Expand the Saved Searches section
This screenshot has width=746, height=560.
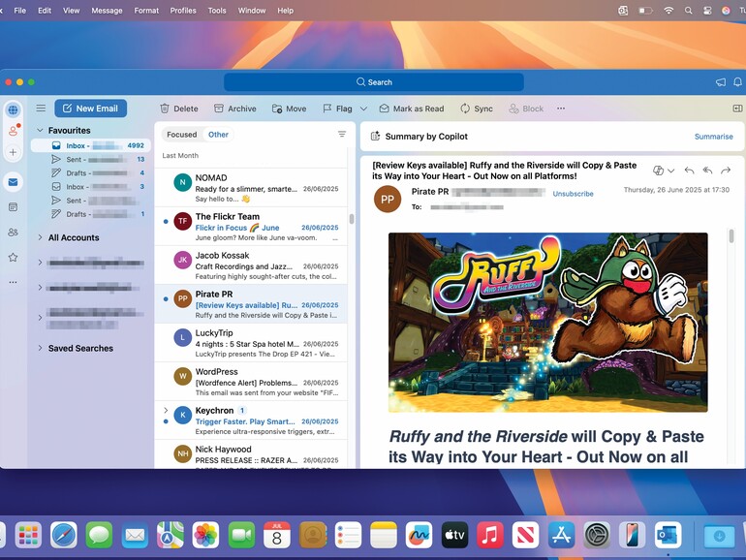(40, 348)
